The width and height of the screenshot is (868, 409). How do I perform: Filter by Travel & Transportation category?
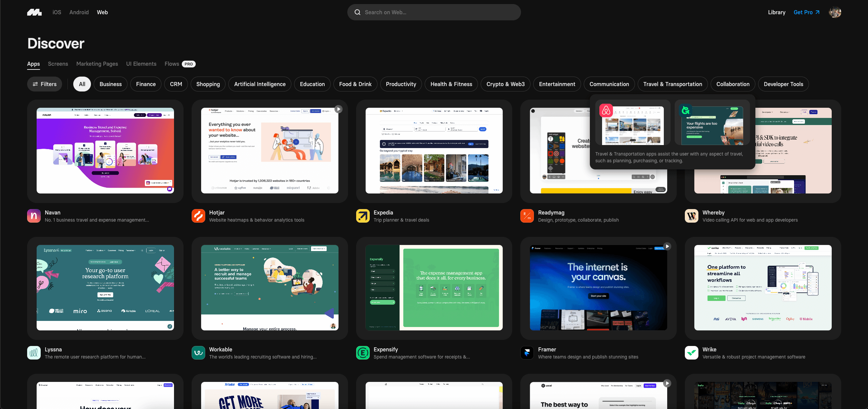pos(673,84)
